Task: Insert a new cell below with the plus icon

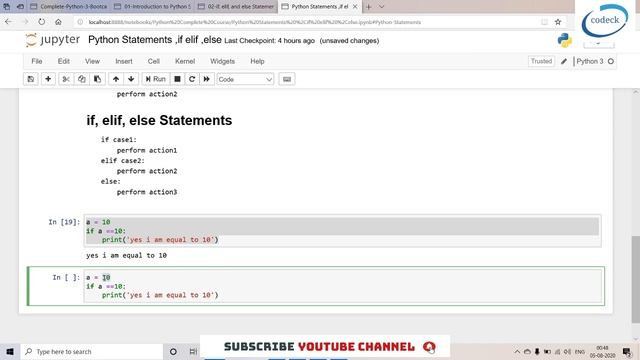Action: (48, 79)
